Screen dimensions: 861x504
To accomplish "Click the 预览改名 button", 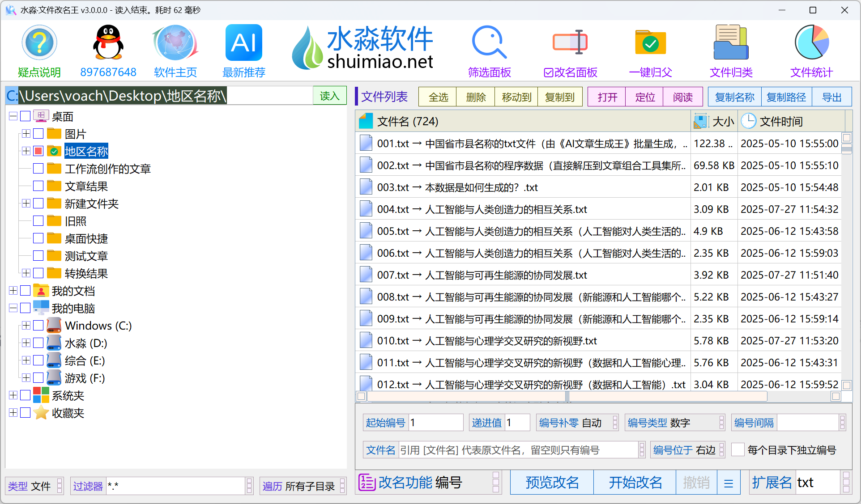I will [552, 482].
